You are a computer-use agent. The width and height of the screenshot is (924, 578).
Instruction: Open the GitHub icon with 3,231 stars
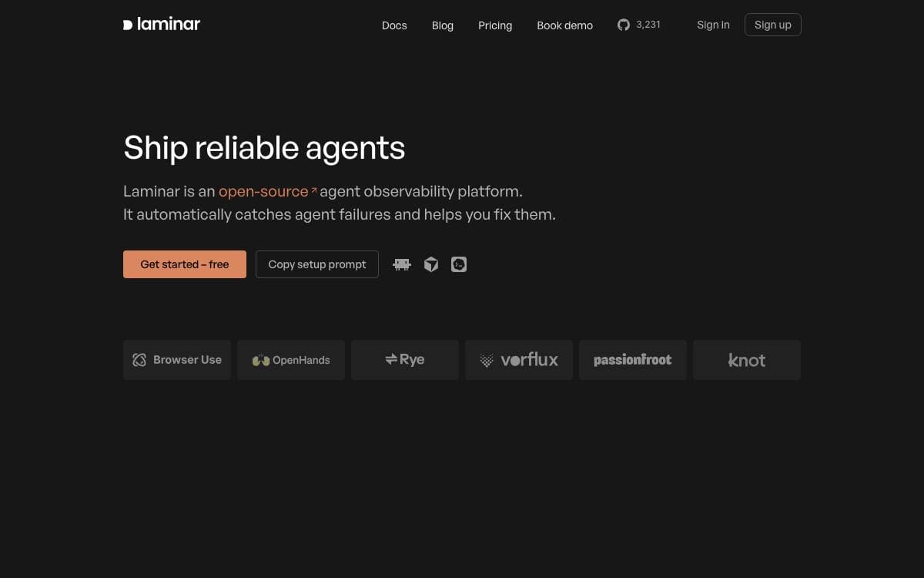[639, 25]
